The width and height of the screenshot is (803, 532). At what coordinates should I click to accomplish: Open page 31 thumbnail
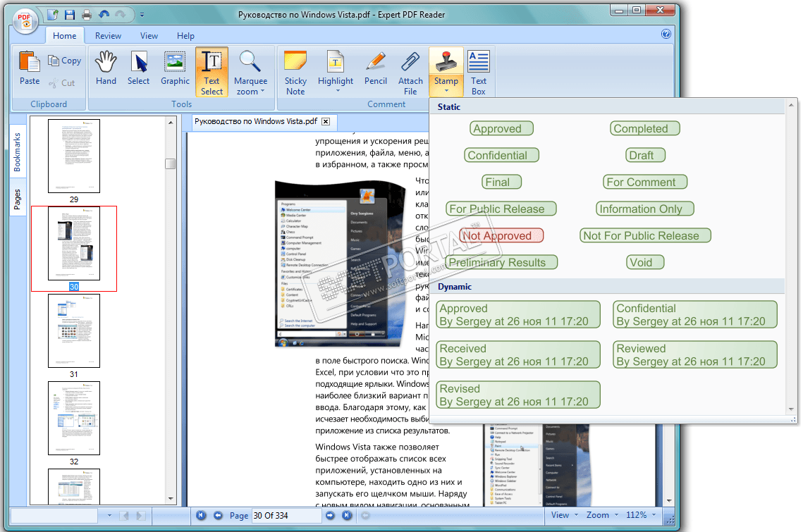[74, 330]
